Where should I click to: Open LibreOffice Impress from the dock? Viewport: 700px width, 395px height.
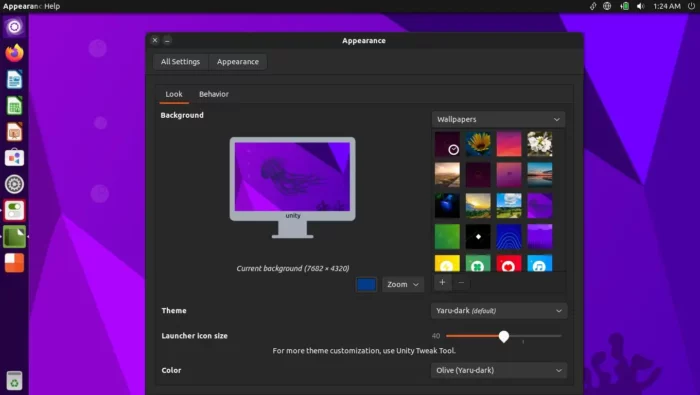(x=14, y=132)
